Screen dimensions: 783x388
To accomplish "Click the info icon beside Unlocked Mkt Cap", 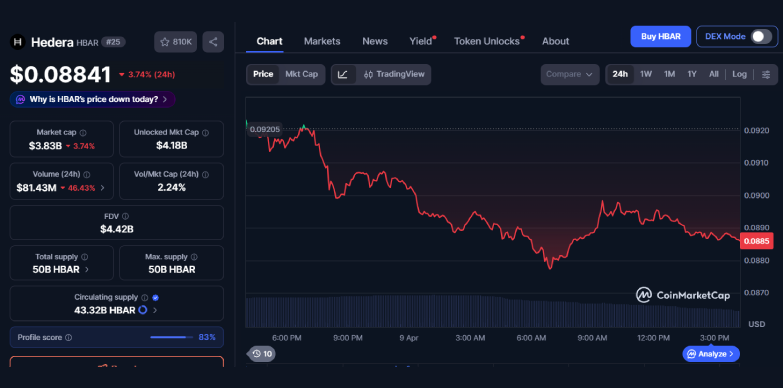I will click(206, 133).
